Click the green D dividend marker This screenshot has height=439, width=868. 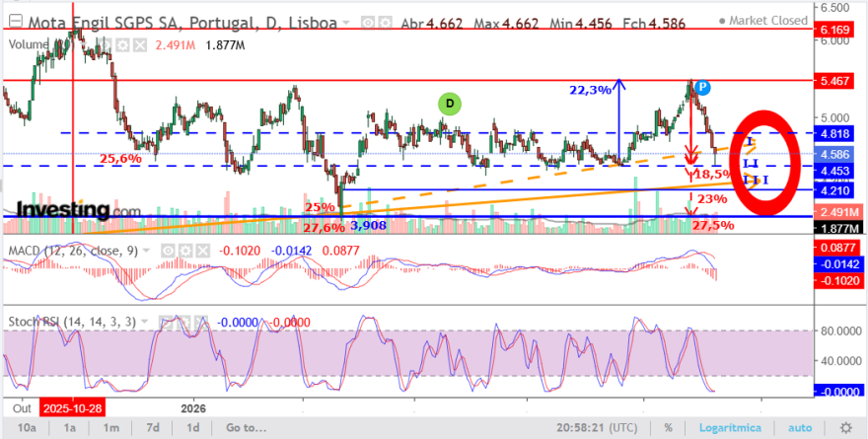(x=450, y=104)
